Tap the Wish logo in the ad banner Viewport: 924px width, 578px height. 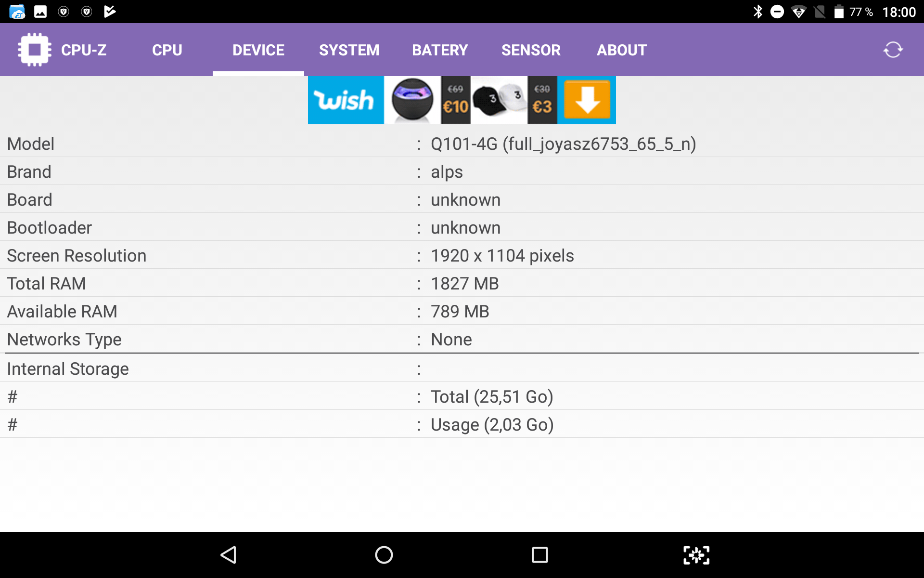point(345,100)
